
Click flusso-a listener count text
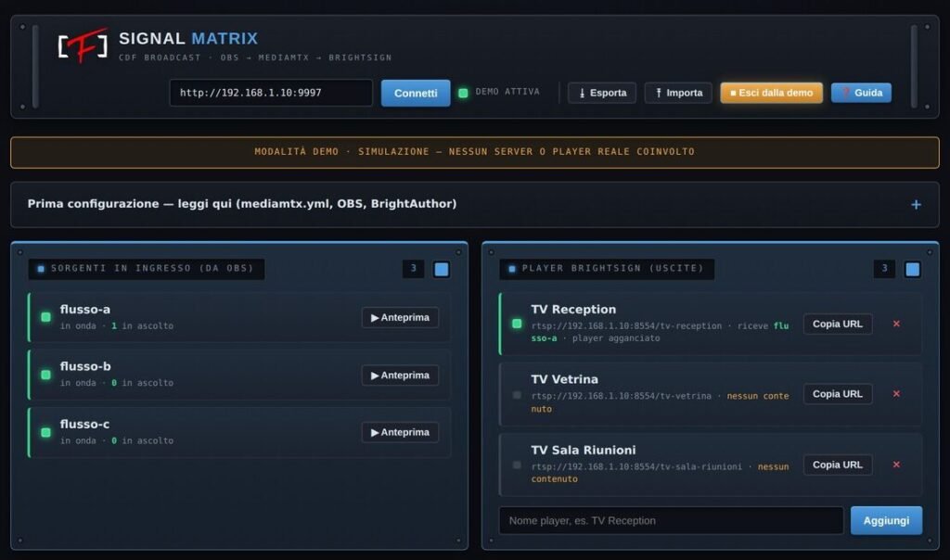click(x=142, y=325)
